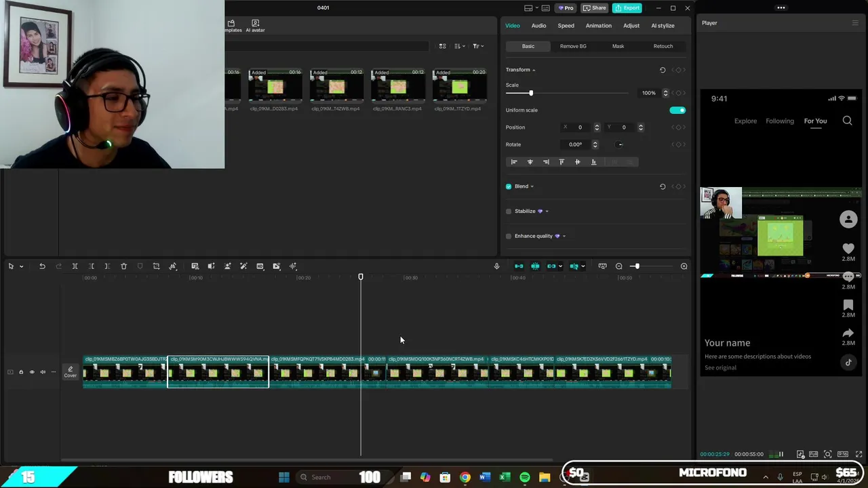The height and width of the screenshot is (488, 868).
Task: Click the Share button
Action: (x=595, y=8)
